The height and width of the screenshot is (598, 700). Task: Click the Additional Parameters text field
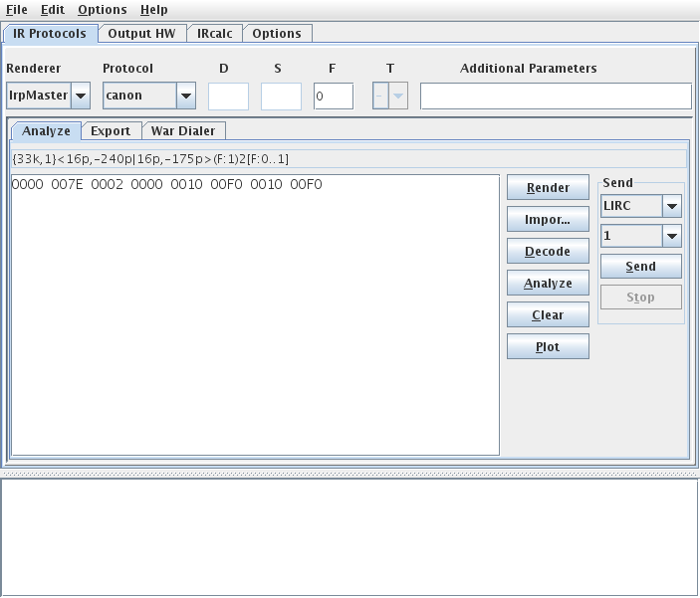555,97
